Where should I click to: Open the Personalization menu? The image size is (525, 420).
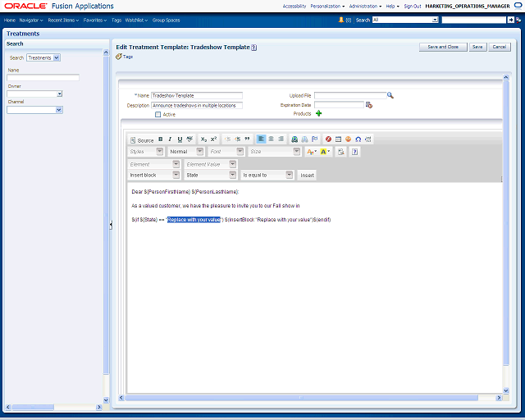[327, 7]
